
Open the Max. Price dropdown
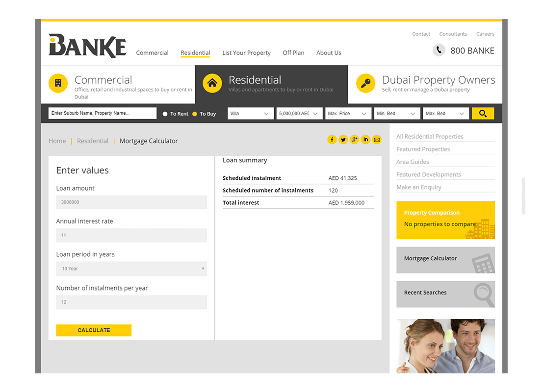pos(348,113)
